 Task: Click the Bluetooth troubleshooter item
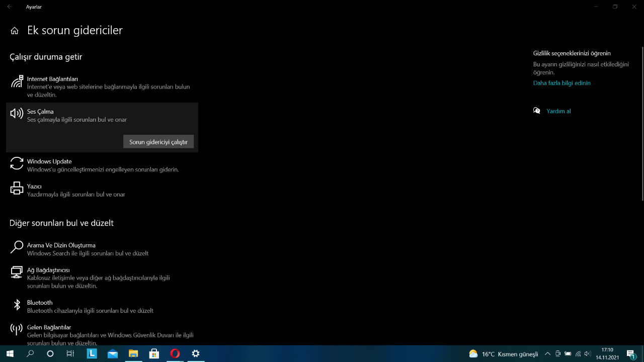point(40,303)
